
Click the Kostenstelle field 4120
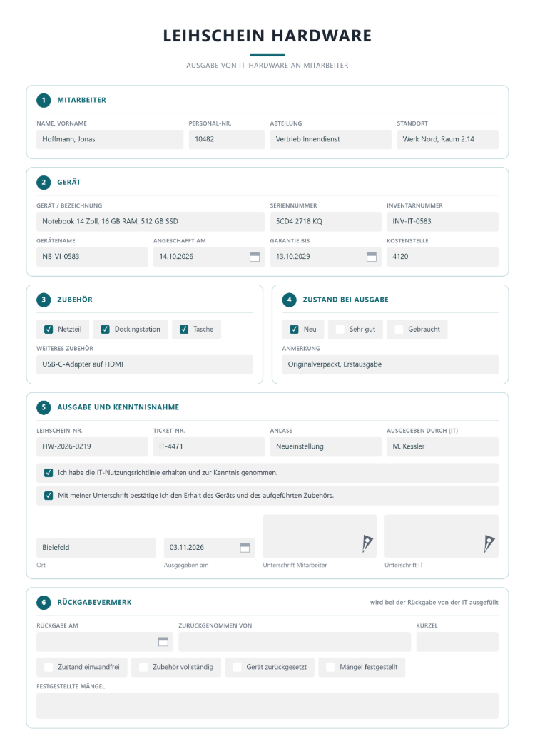[x=442, y=257]
